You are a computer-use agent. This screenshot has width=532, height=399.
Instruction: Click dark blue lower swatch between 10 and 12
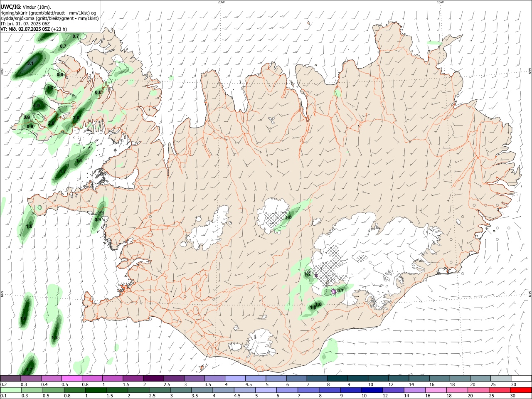point(373,390)
